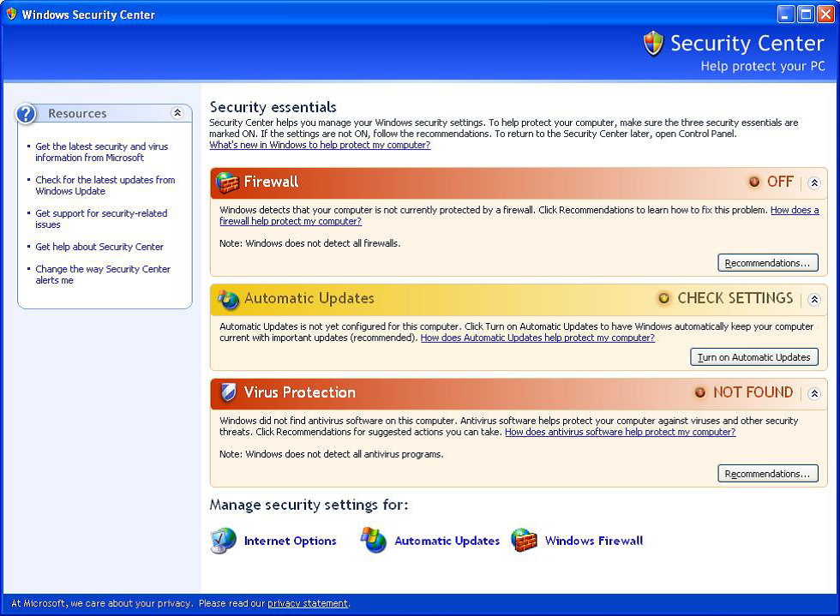Viewport: 840px width, 616px height.
Task: Open the privacy statement link
Action: pos(308,604)
